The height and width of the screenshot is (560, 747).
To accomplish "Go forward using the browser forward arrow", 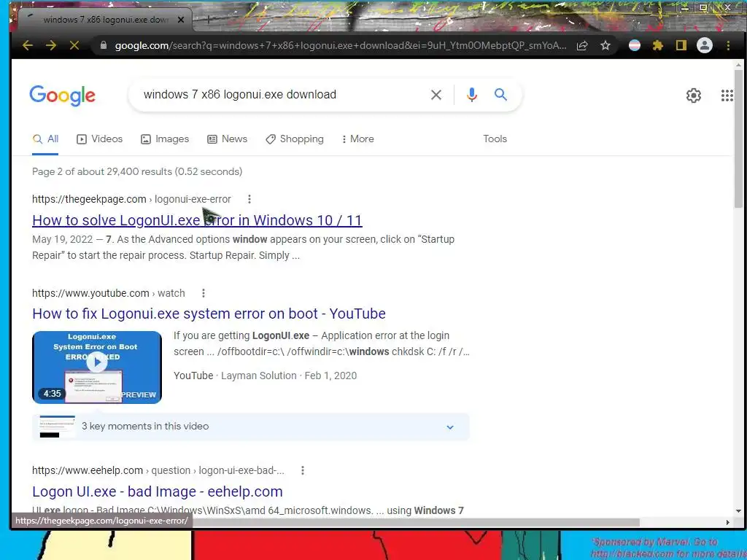I will pyautogui.click(x=51, y=46).
